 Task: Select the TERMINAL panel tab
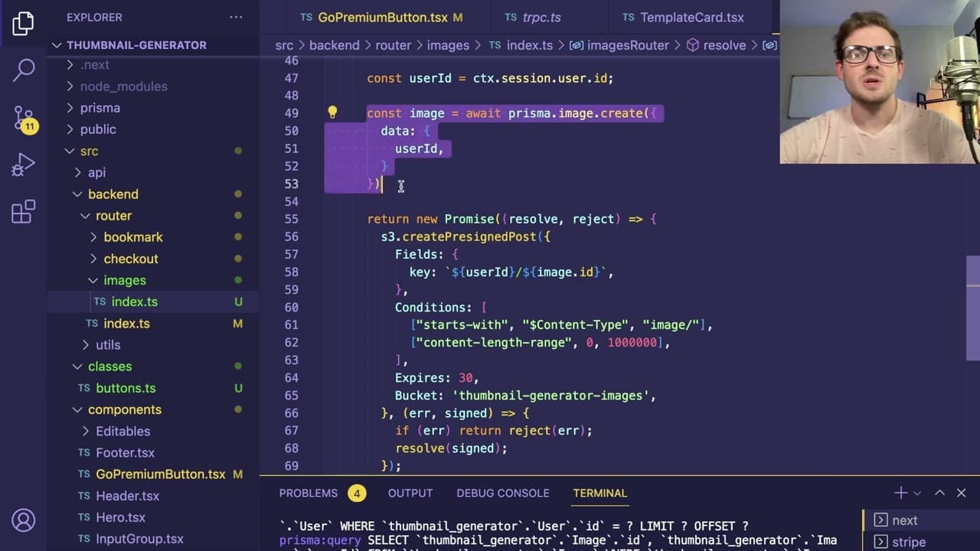pos(600,493)
